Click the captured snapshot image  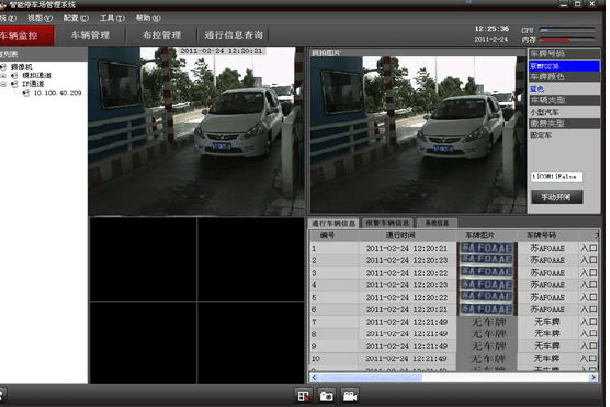pos(418,134)
